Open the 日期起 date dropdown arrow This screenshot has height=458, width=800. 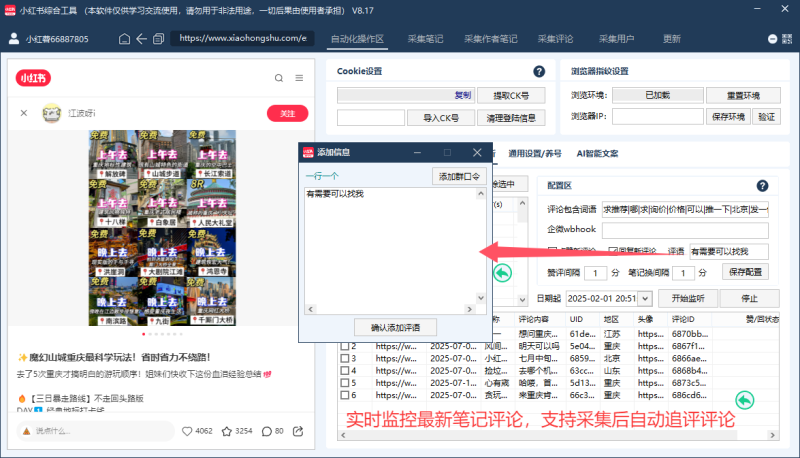(x=645, y=298)
